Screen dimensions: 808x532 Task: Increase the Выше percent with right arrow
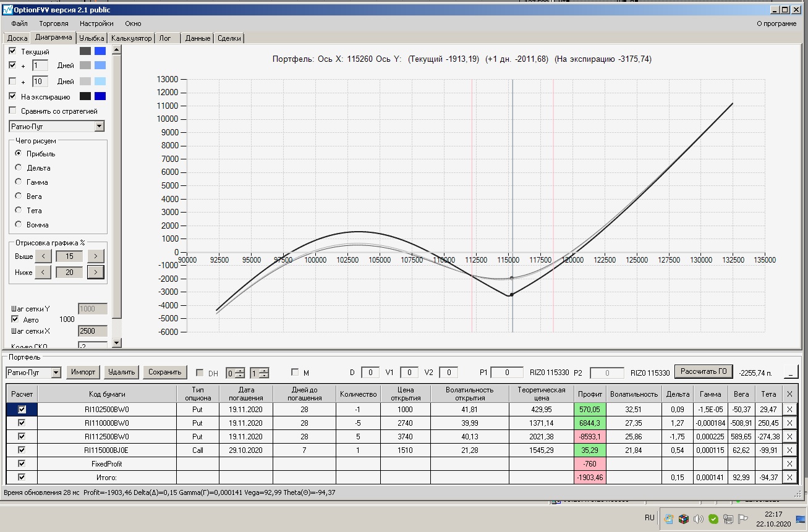click(x=96, y=256)
